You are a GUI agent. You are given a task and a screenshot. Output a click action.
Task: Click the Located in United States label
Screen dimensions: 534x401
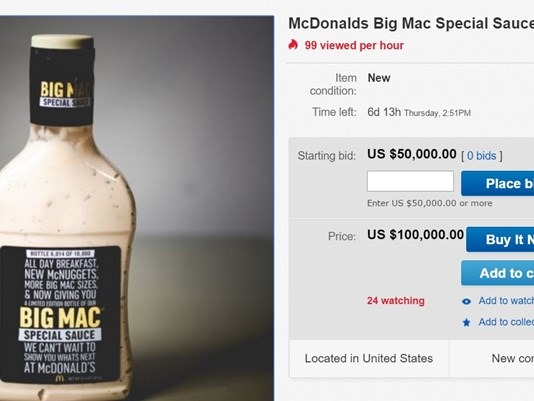[x=369, y=358]
